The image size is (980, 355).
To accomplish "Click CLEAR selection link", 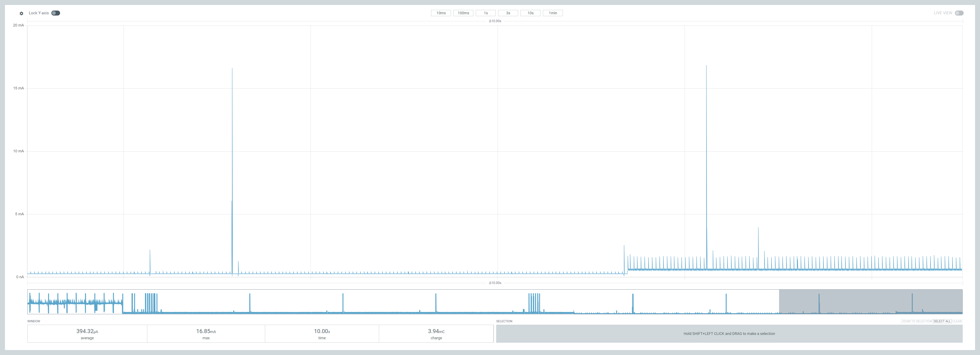I will [x=957, y=321].
